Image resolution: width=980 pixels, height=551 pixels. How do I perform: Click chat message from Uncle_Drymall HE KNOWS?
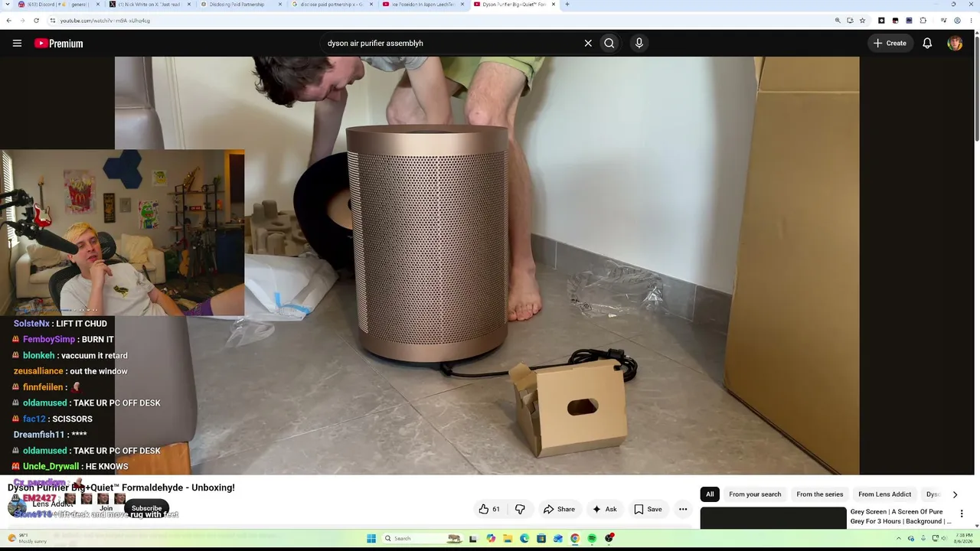click(x=70, y=466)
